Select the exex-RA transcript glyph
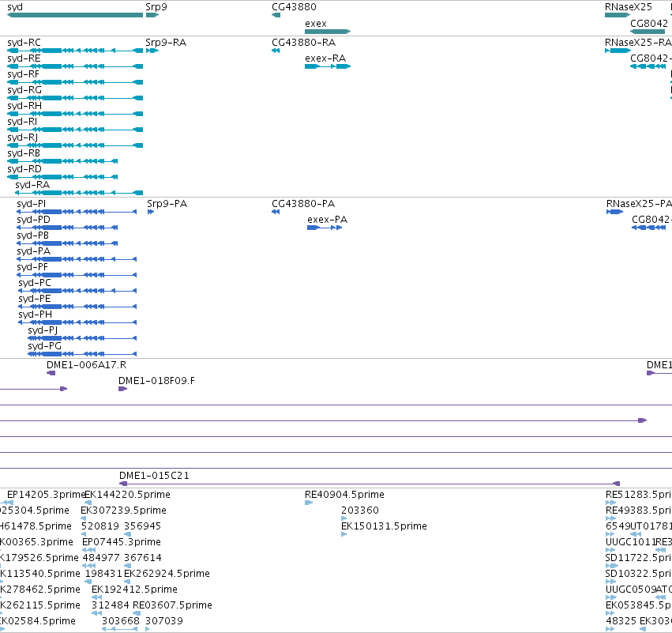The width and height of the screenshot is (672, 633). [x=328, y=66]
